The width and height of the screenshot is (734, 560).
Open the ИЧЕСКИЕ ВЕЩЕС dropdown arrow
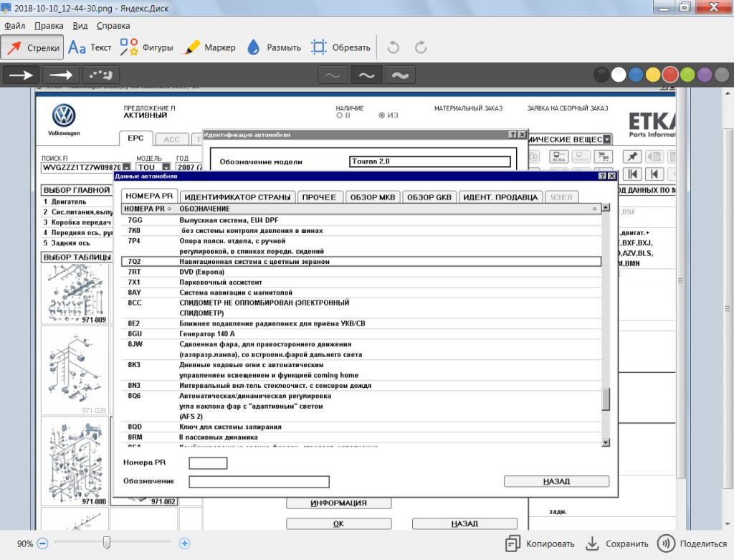click(607, 140)
